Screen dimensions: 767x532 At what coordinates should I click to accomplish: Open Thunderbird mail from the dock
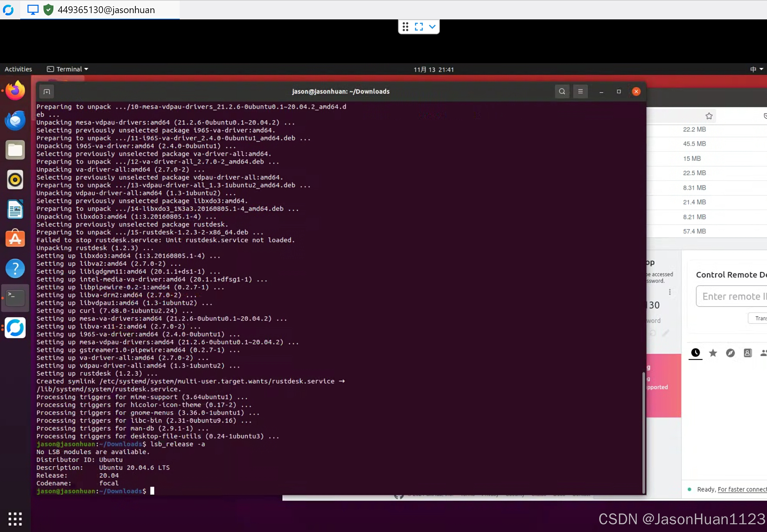(15, 120)
